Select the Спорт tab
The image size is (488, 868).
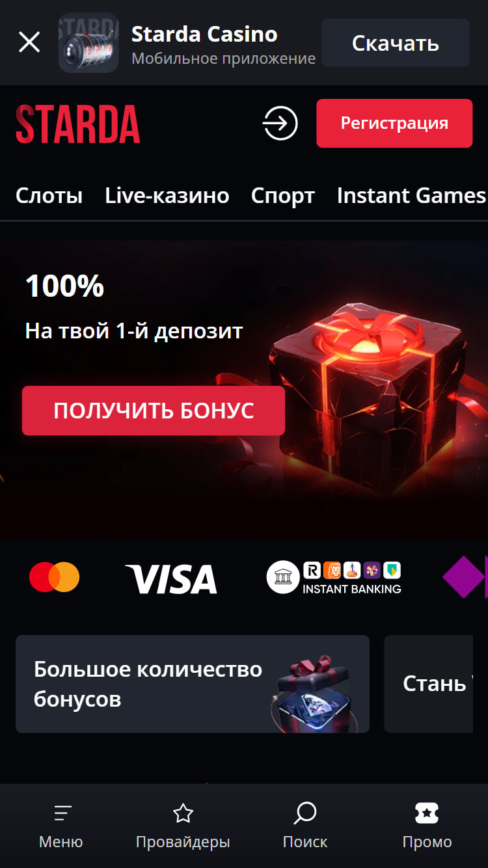[x=283, y=195]
